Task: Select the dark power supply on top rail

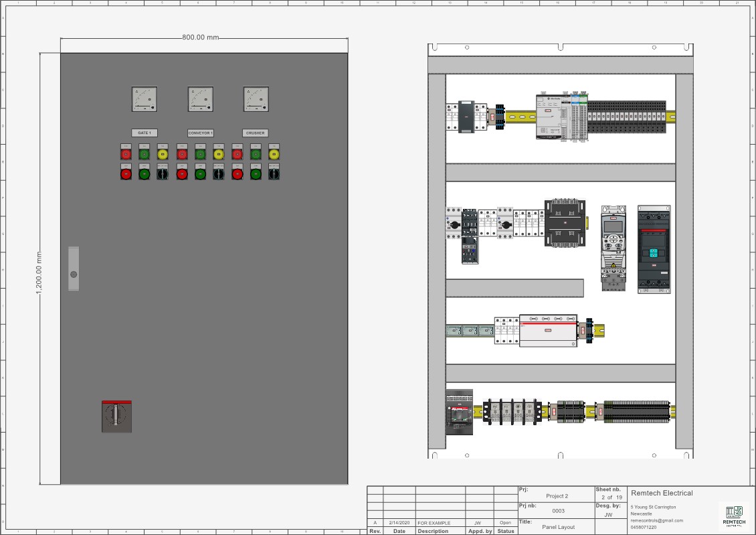Action: pyautogui.click(x=466, y=117)
